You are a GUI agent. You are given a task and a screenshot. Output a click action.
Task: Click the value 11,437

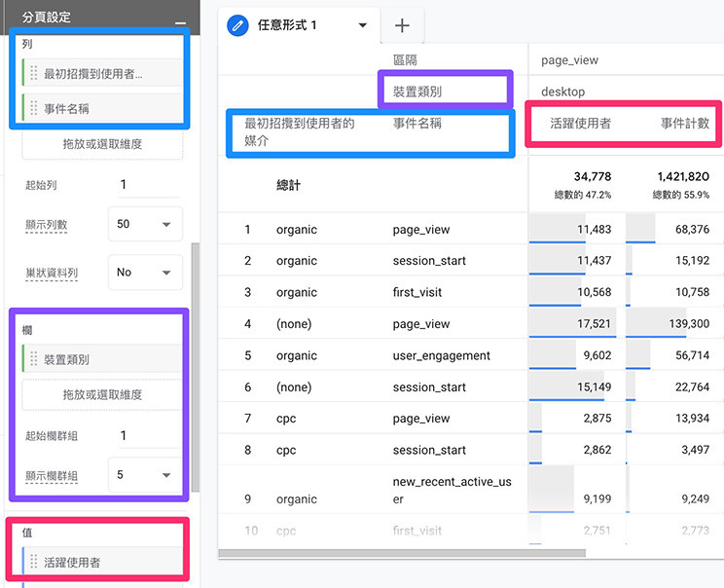click(594, 261)
